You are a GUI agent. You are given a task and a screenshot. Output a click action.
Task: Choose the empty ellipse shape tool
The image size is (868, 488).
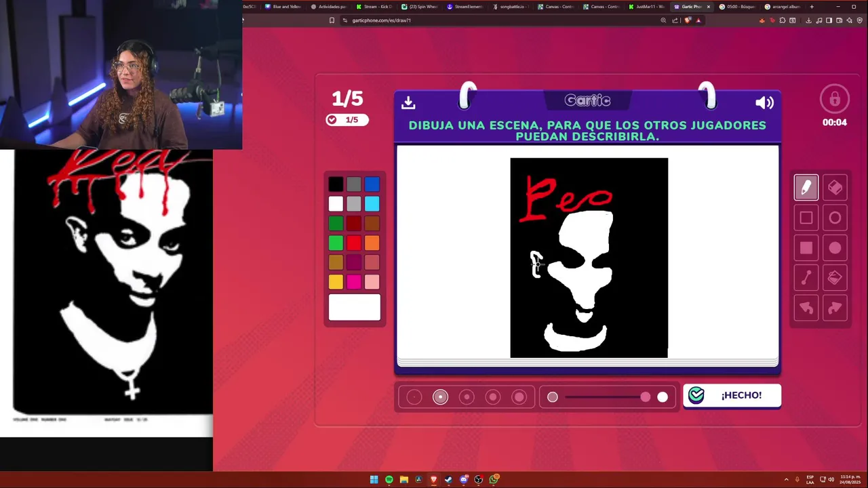click(x=835, y=218)
